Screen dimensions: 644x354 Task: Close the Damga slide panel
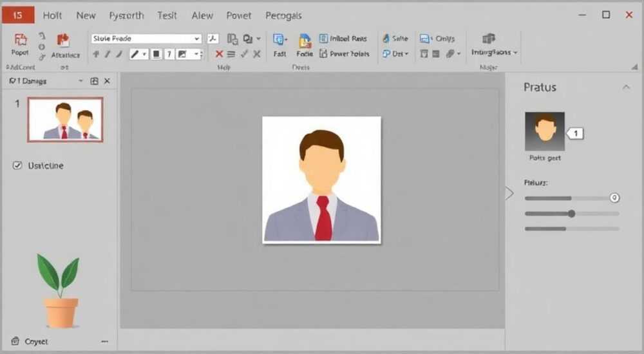(107, 81)
